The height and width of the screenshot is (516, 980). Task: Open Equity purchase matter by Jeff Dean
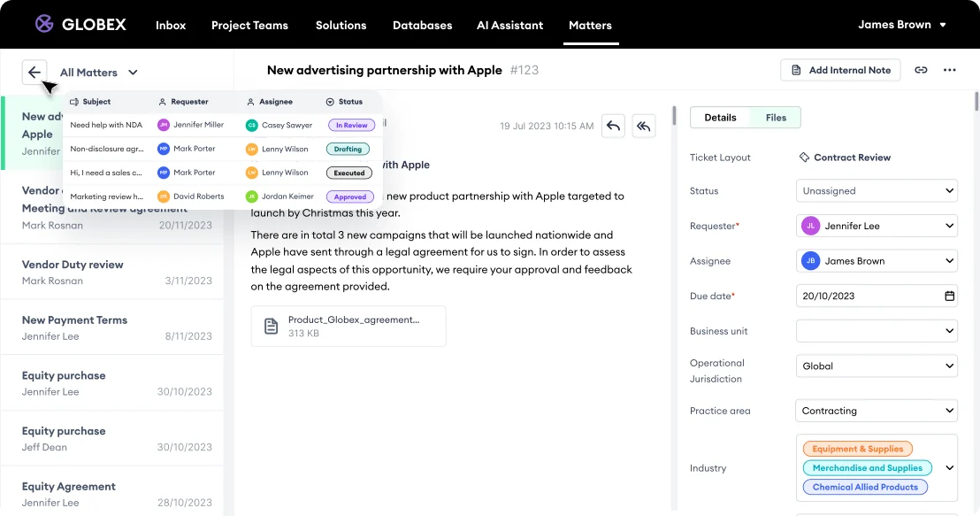pos(112,438)
